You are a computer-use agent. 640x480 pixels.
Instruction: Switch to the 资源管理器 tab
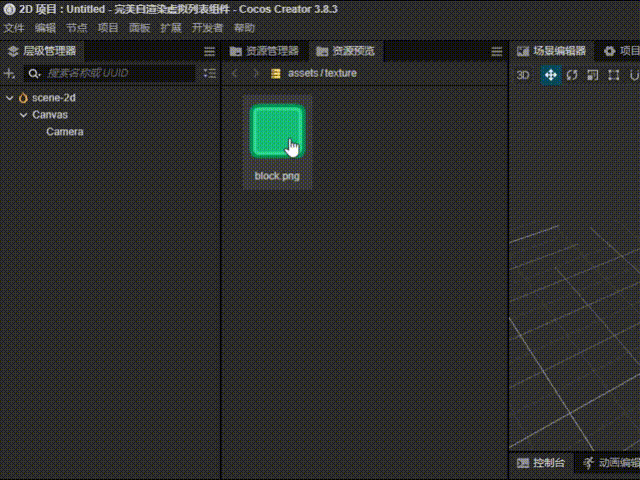tap(264, 51)
